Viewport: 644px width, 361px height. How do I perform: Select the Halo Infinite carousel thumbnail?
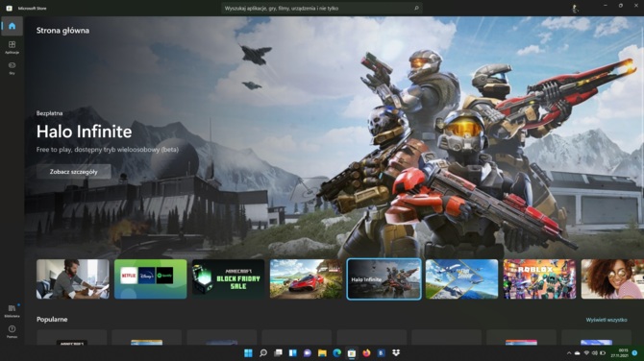tap(384, 279)
